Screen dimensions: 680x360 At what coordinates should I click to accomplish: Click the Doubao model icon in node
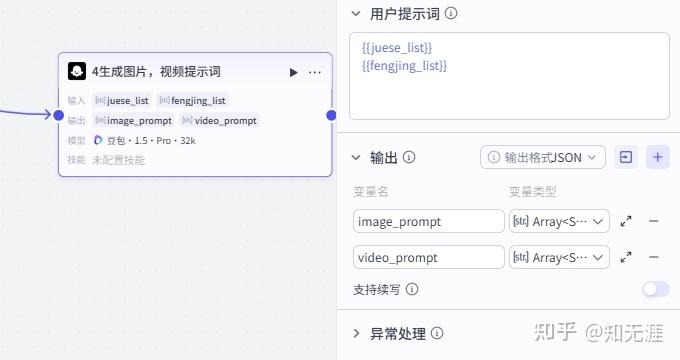pyautogui.click(x=98, y=140)
